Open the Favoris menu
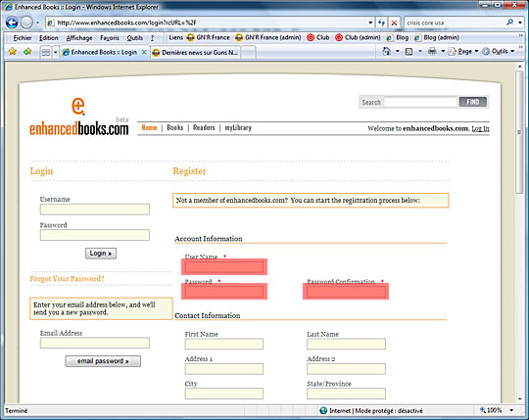The image size is (529, 420). coord(110,38)
